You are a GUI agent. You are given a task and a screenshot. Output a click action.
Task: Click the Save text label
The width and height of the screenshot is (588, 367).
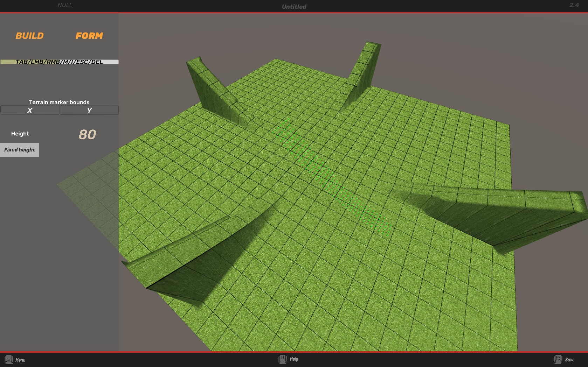click(x=570, y=360)
